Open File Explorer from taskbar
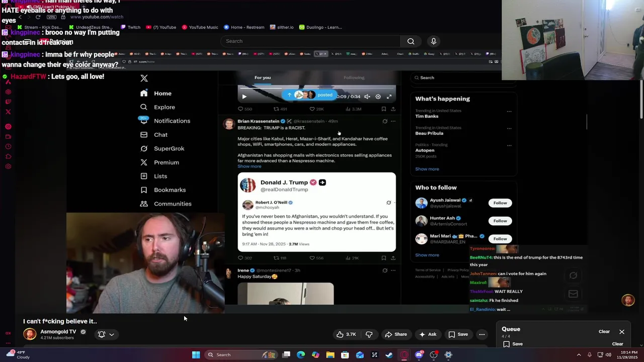 click(330, 355)
